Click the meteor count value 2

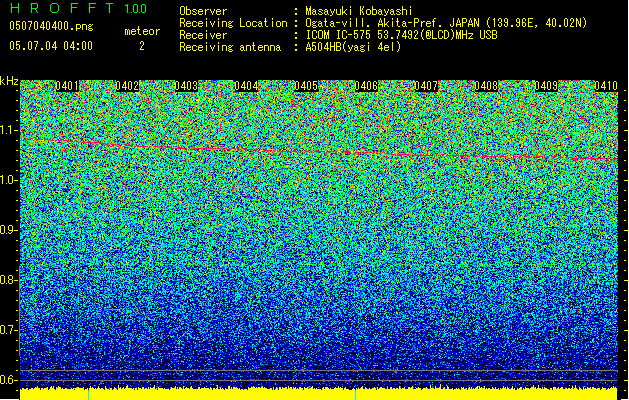tap(142, 46)
